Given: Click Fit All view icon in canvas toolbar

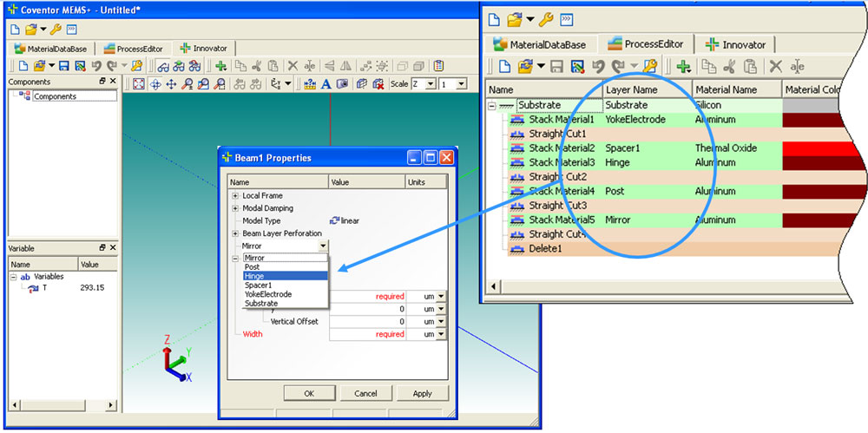Looking at the screenshot, I should tap(139, 84).
